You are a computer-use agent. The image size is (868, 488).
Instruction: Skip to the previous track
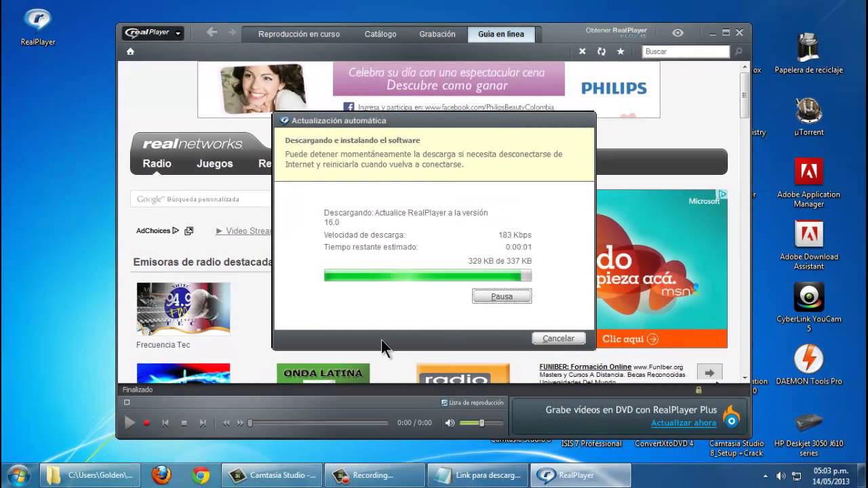click(x=165, y=423)
